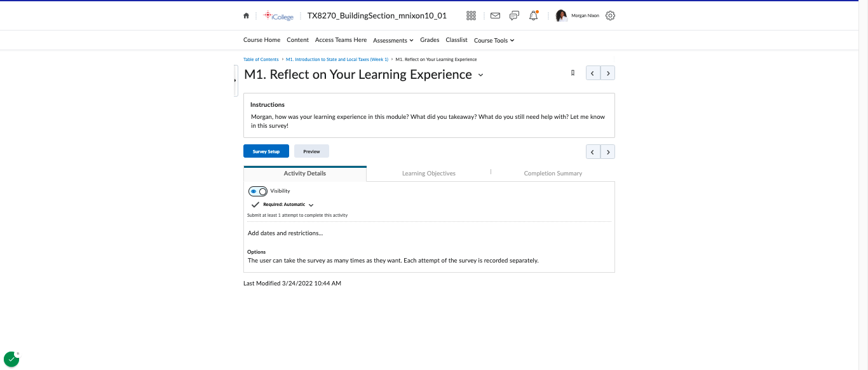Open the Content nav item
The height and width of the screenshot is (370, 868).
click(x=297, y=40)
